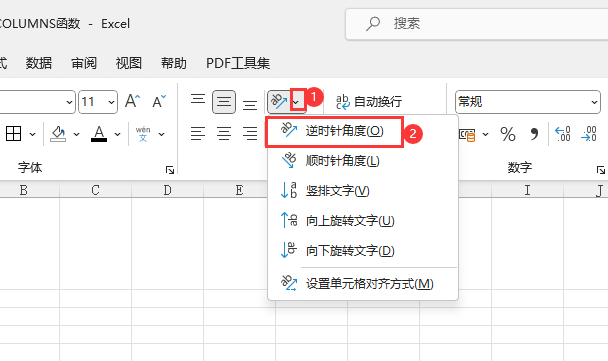
Task: Select top align icon
Action: [x=198, y=100]
